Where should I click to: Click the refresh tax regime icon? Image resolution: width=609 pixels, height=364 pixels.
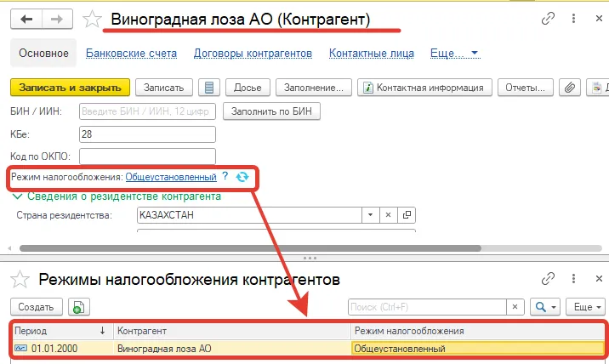tap(242, 177)
